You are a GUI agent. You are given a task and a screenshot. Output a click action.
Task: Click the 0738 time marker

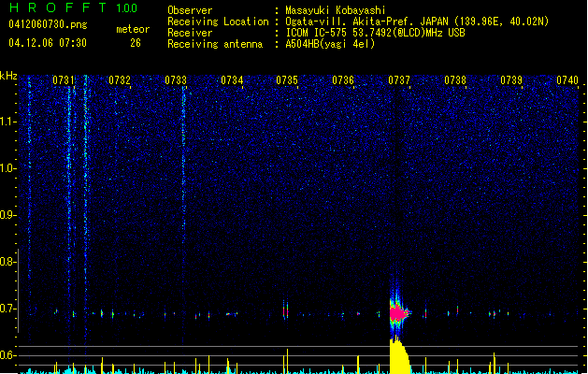tap(455, 80)
